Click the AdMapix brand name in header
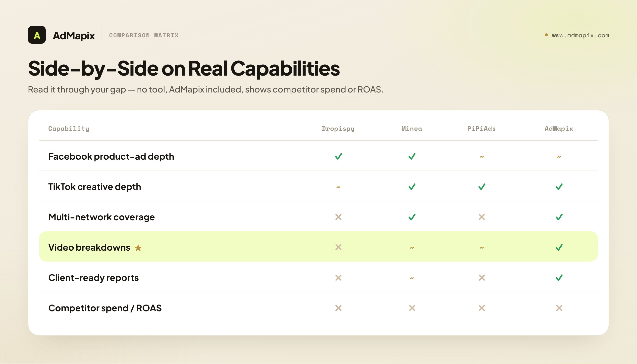The image size is (637, 364). tap(74, 36)
